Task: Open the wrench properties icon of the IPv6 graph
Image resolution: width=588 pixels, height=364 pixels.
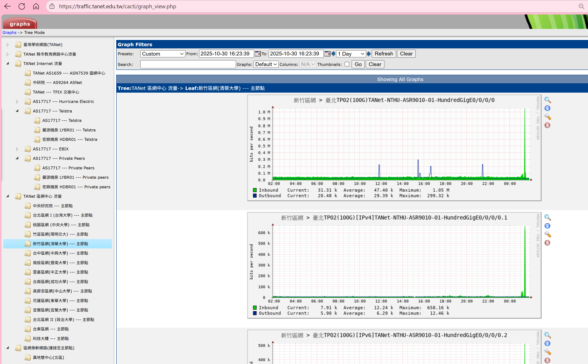Action: (x=548, y=352)
